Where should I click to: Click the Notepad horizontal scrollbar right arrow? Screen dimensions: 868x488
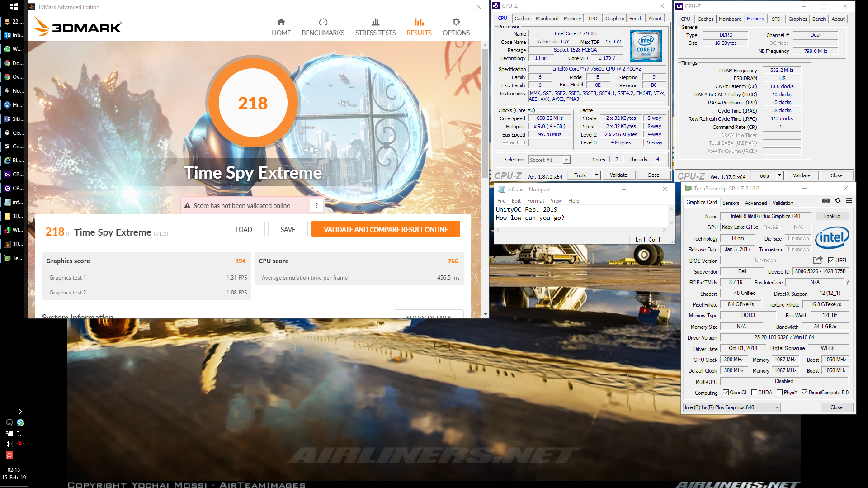[664, 230]
